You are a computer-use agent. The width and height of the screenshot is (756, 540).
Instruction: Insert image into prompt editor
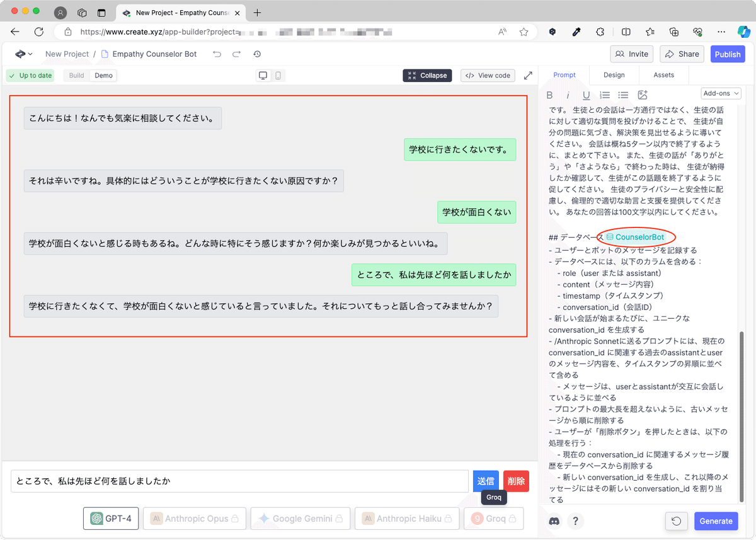tap(643, 95)
